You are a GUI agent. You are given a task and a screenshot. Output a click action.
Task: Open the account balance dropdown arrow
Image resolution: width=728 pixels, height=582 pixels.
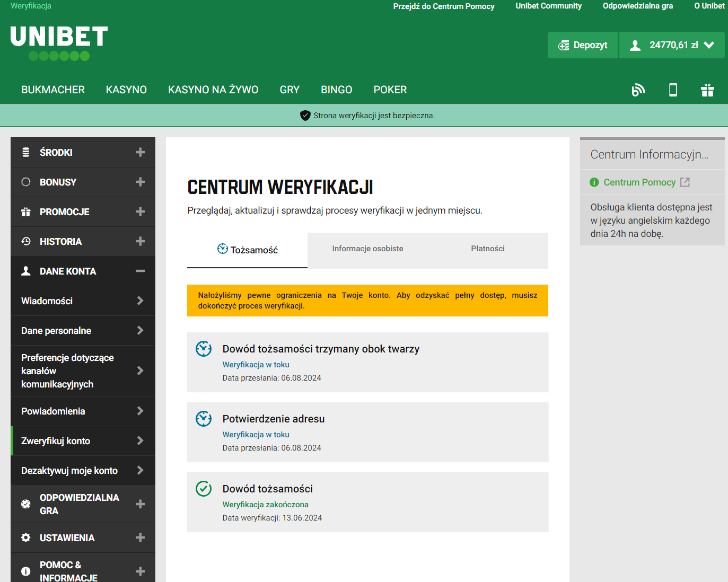(x=709, y=46)
